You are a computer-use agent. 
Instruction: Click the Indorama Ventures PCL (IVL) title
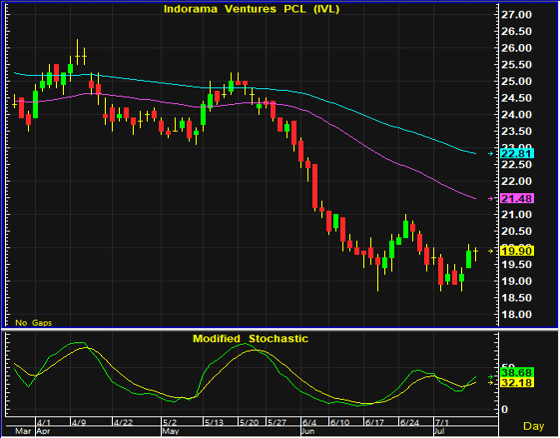coord(251,9)
